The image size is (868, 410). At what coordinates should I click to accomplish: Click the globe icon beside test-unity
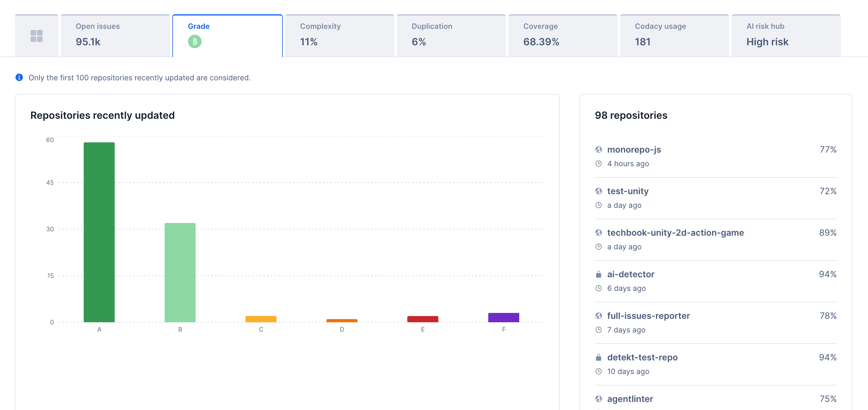point(599,191)
